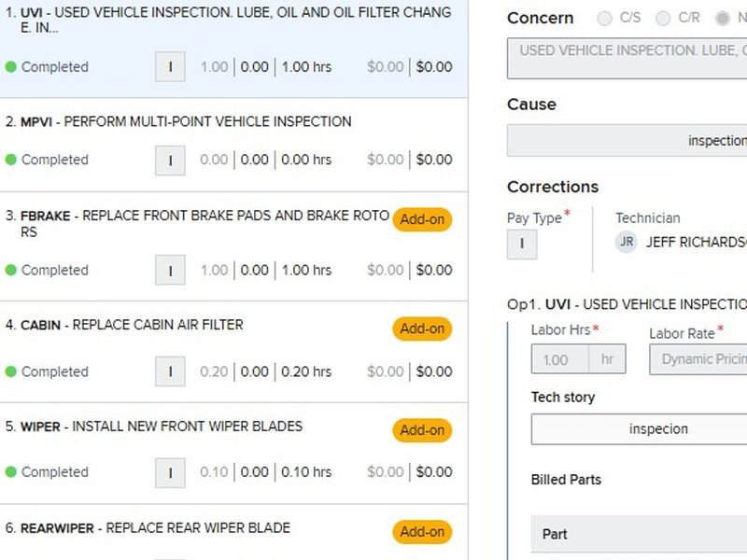Select the C/R concern radio button
This screenshot has width=747, height=560.
click(x=663, y=19)
